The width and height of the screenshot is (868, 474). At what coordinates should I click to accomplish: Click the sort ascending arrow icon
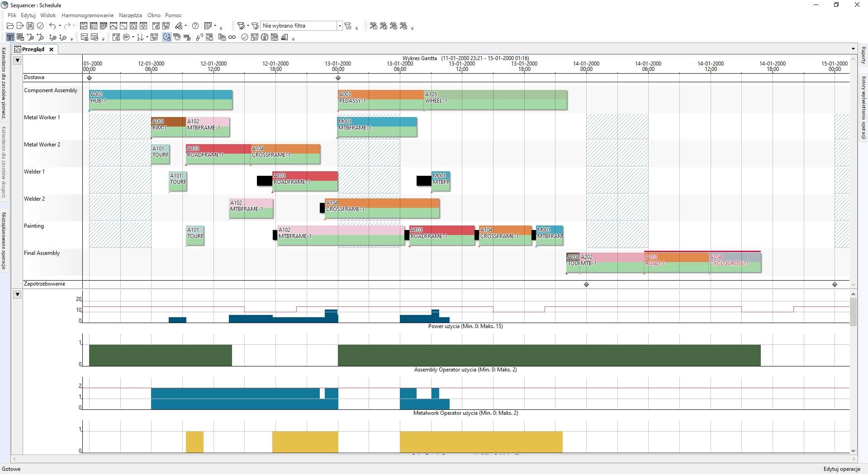(x=140, y=38)
